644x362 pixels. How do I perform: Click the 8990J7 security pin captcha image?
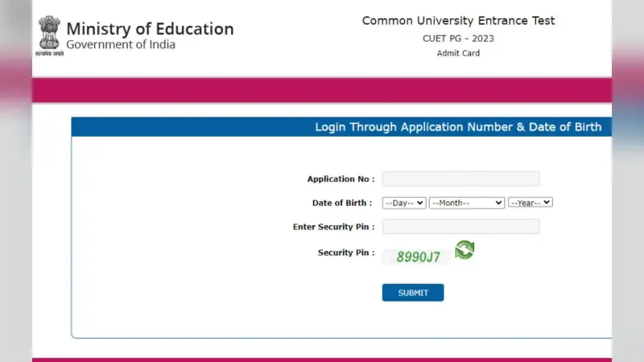[x=417, y=257]
